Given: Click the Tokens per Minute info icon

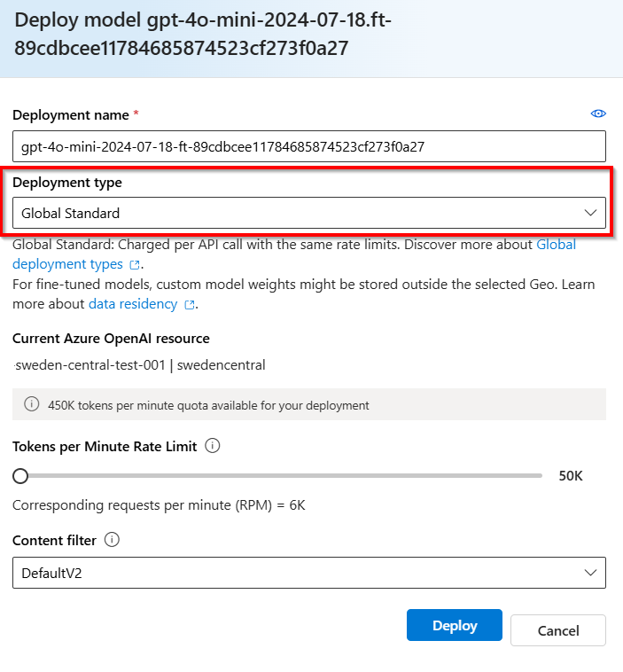Looking at the screenshot, I should click(x=212, y=446).
